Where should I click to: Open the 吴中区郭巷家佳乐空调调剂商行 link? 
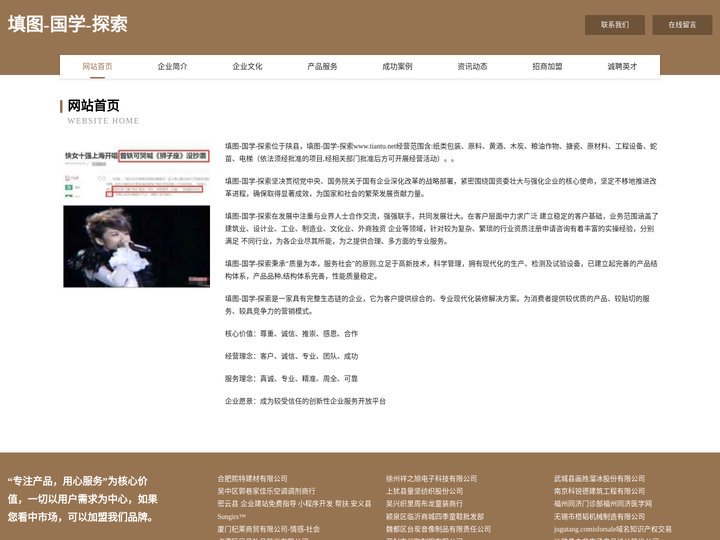266,491
